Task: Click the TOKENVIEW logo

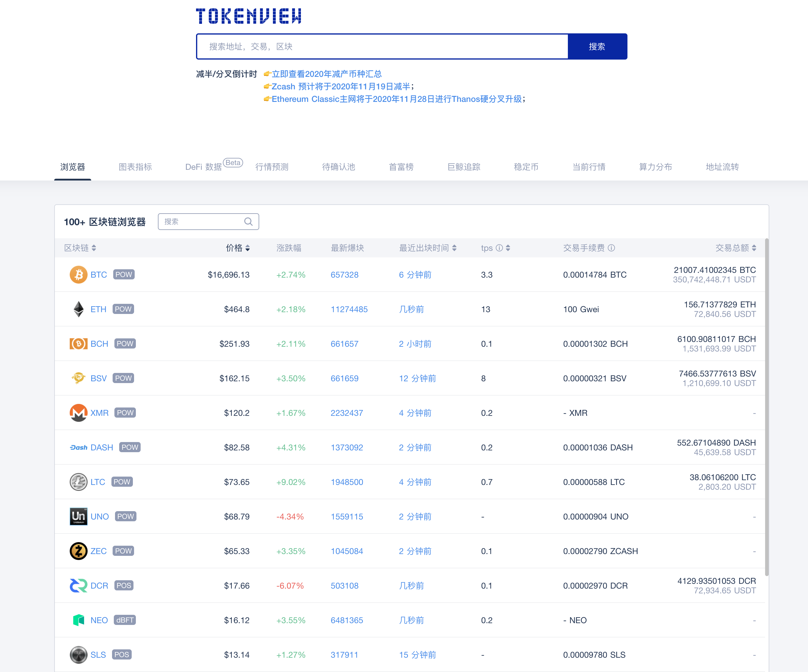Action: point(248,16)
